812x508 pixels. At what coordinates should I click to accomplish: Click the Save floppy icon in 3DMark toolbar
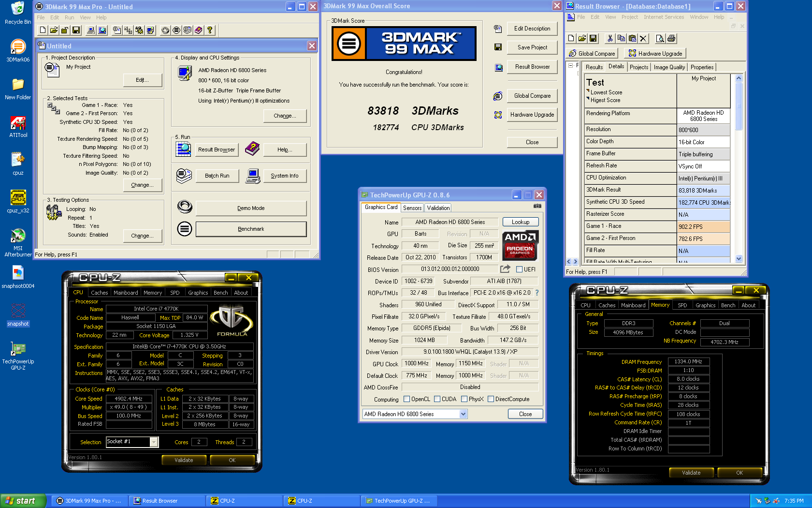(x=76, y=30)
